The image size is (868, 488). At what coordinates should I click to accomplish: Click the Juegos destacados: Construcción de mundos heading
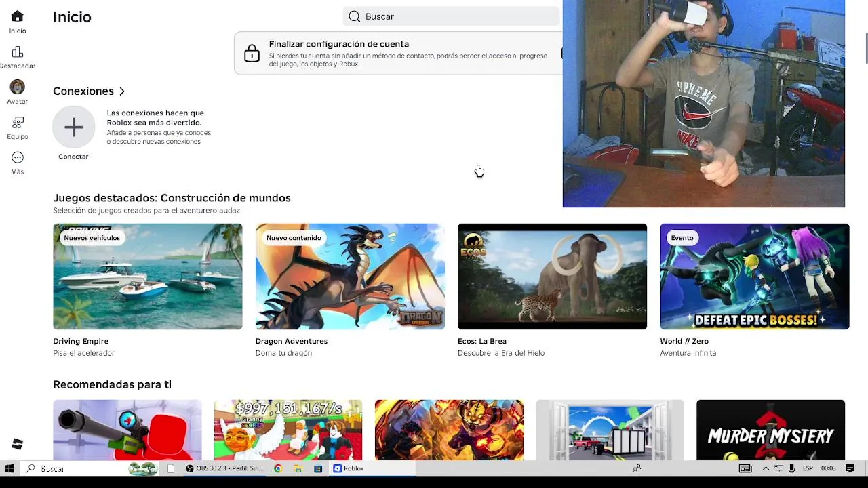click(172, 198)
